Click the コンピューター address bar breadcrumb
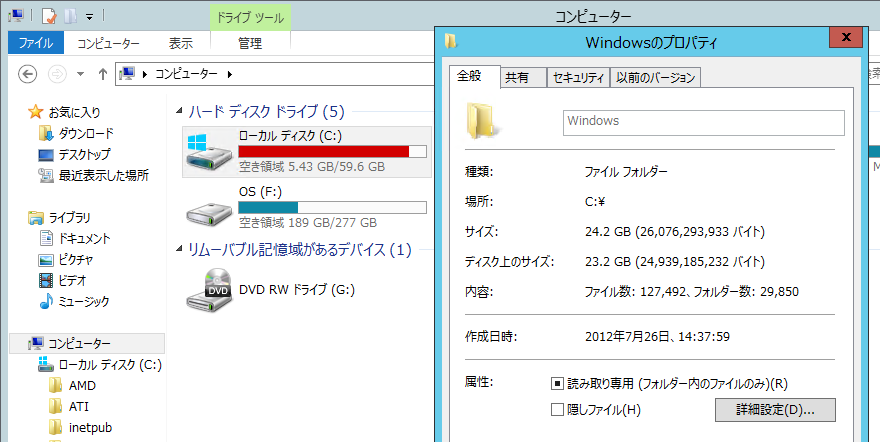The image size is (880, 442). 186,73
